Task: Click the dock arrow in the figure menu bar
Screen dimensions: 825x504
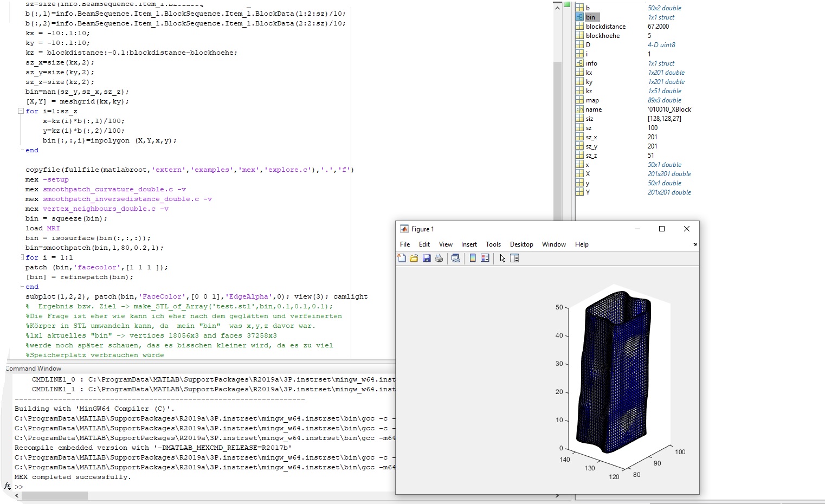Action: coord(694,244)
